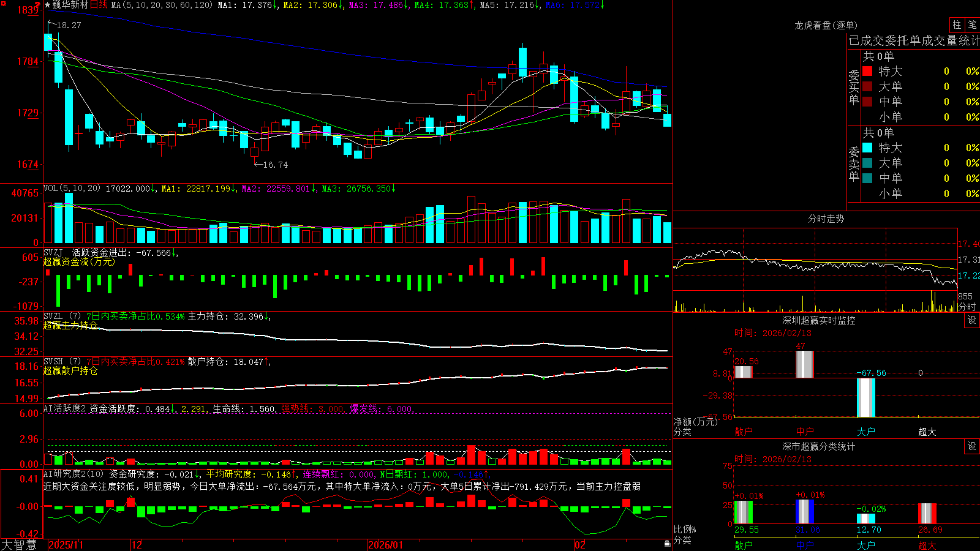
Task: Click the 中户 bar showing 47
Action: (805, 365)
